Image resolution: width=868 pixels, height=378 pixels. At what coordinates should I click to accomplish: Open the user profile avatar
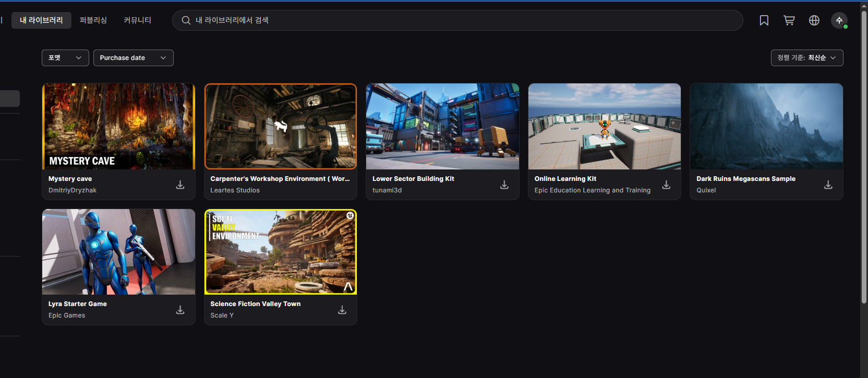[839, 20]
